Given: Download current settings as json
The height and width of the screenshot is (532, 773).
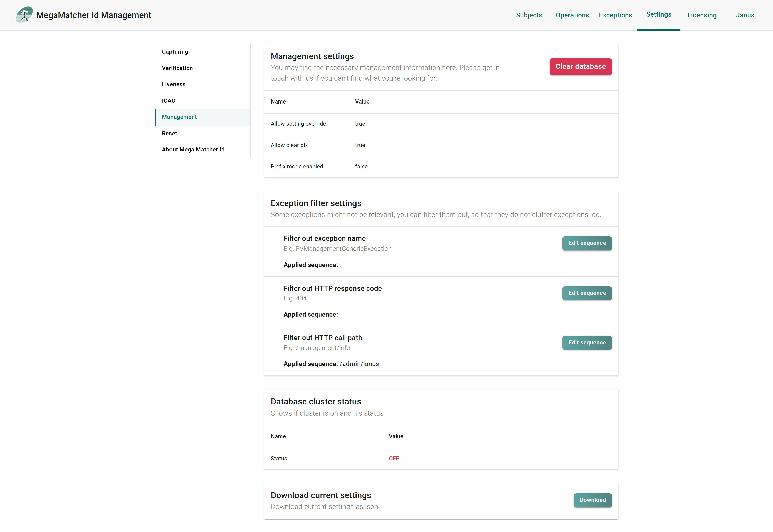Looking at the screenshot, I should tap(592, 500).
